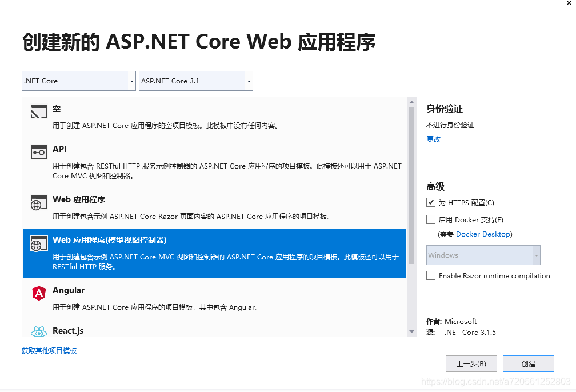
Task: Open the .NET Core framework dropdown
Action: pos(79,81)
